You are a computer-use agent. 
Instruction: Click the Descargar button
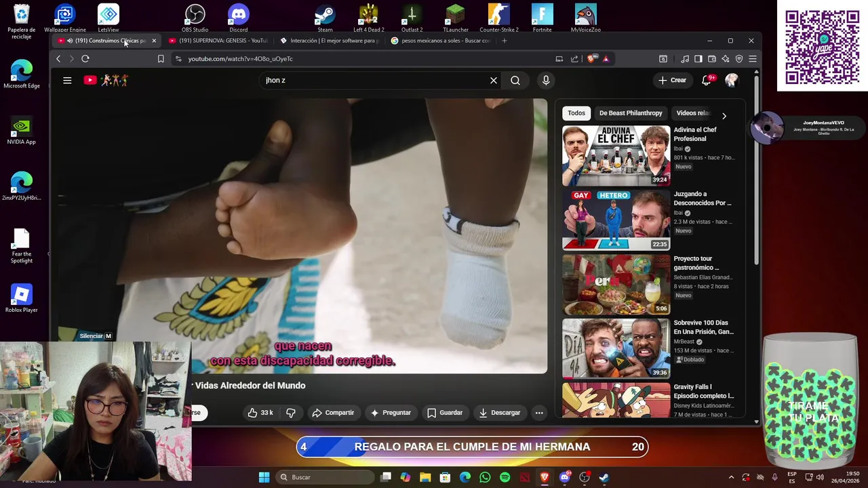click(x=499, y=412)
